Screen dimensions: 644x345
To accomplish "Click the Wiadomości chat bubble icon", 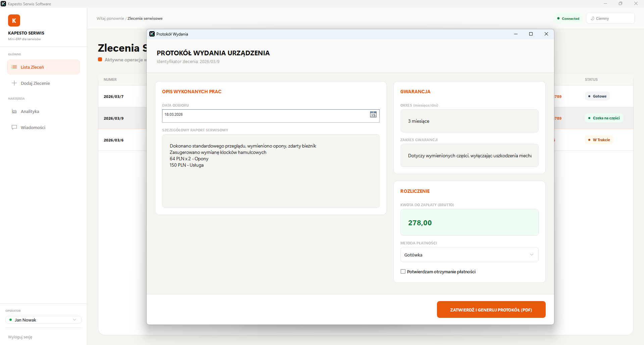I will point(14,127).
